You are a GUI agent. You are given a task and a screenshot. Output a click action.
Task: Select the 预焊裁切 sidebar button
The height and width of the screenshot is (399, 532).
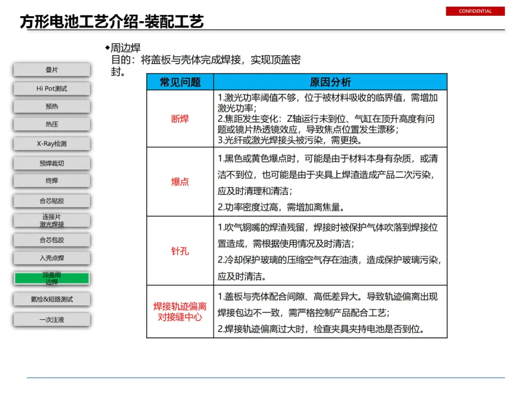point(52,163)
